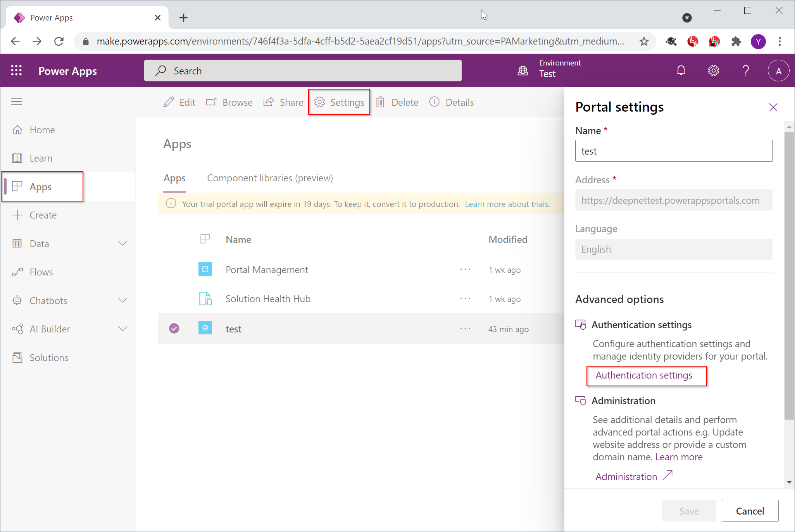Open Solutions in the left navigation
Image resolution: width=795 pixels, height=532 pixels.
click(x=49, y=357)
